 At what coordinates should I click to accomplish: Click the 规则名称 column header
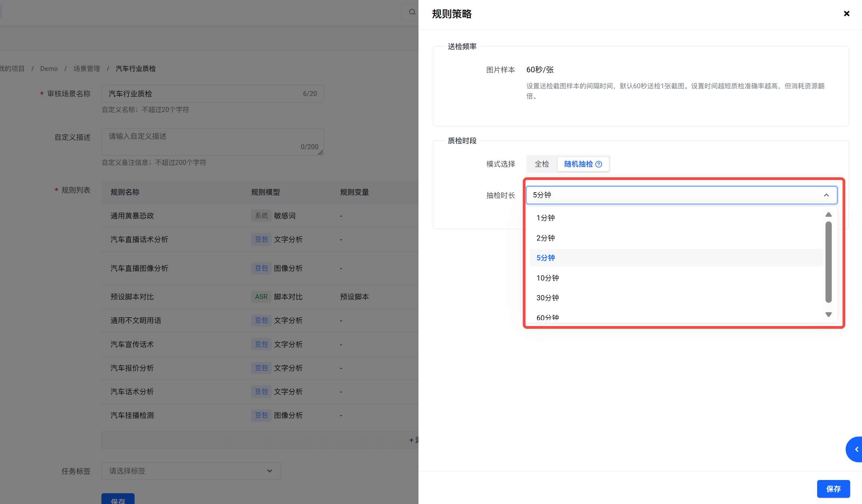(125, 192)
